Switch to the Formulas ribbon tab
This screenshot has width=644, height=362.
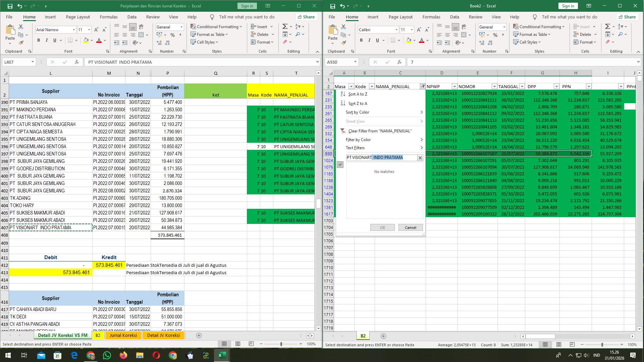109,17
